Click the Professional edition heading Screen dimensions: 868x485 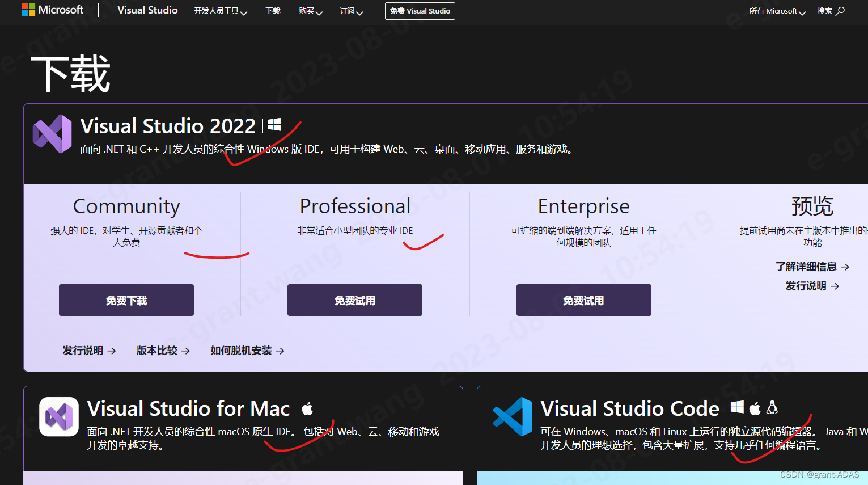(355, 206)
